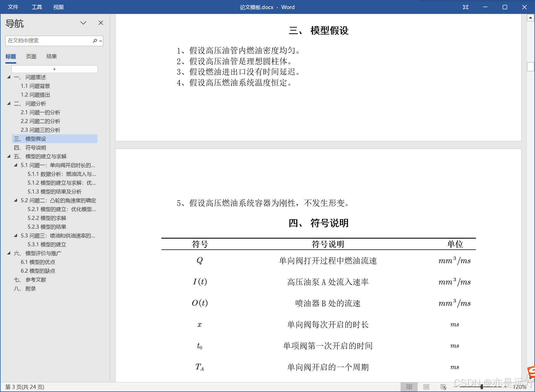Open the navigation pane options chevron
This screenshot has width=535, height=392.
coord(83,23)
